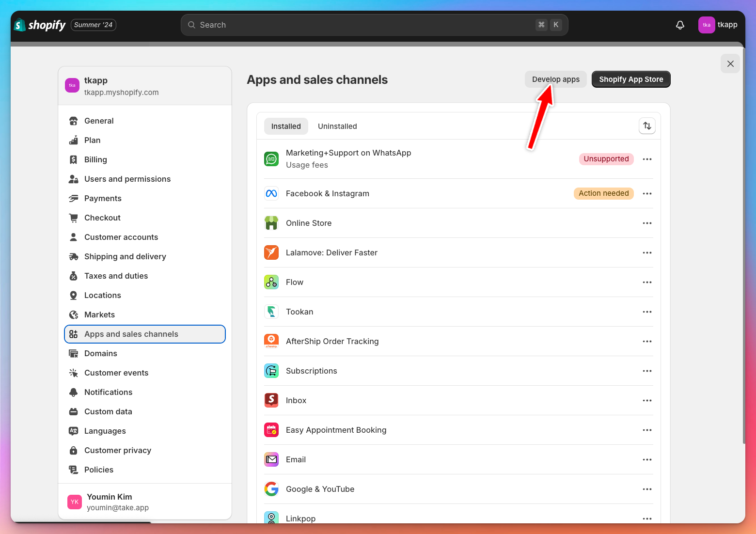Click the Billing receipt icon

click(x=74, y=159)
